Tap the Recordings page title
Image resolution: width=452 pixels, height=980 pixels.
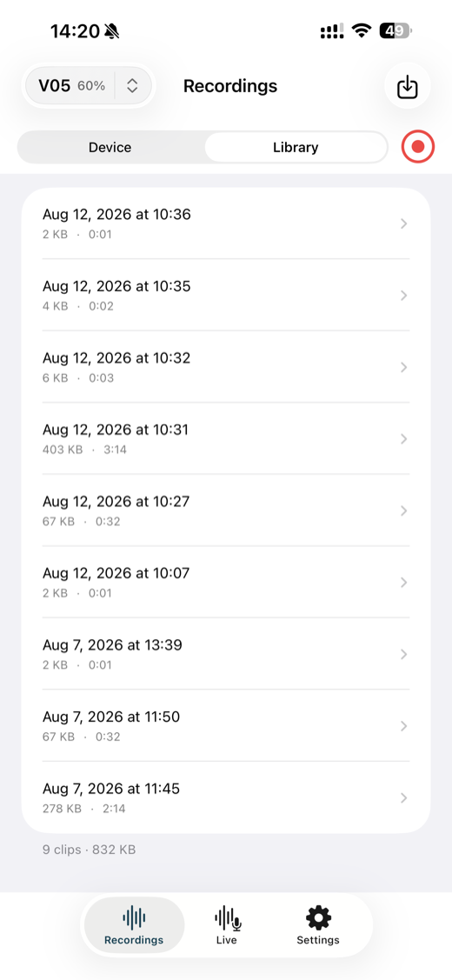230,86
